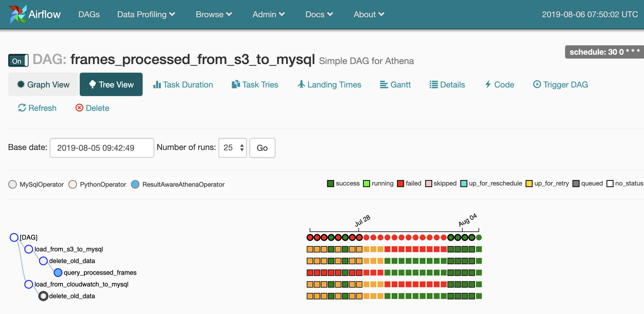The height and width of the screenshot is (314, 644).
Task: Click the red Delete icon
Action: tap(79, 108)
